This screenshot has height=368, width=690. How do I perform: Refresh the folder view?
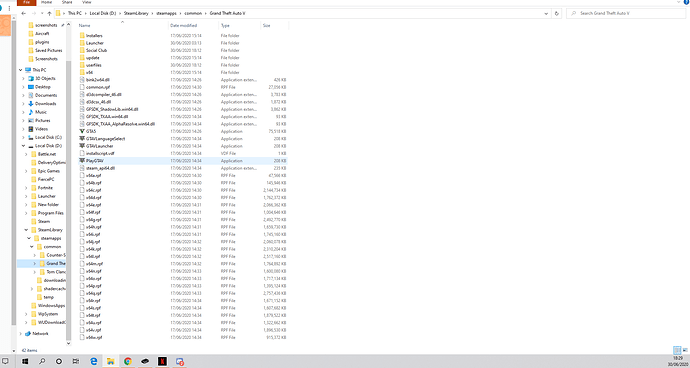(x=557, y=14)
